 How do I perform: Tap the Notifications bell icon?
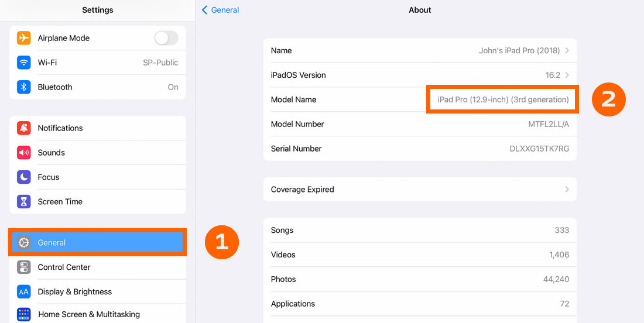[x=24, y=128]
